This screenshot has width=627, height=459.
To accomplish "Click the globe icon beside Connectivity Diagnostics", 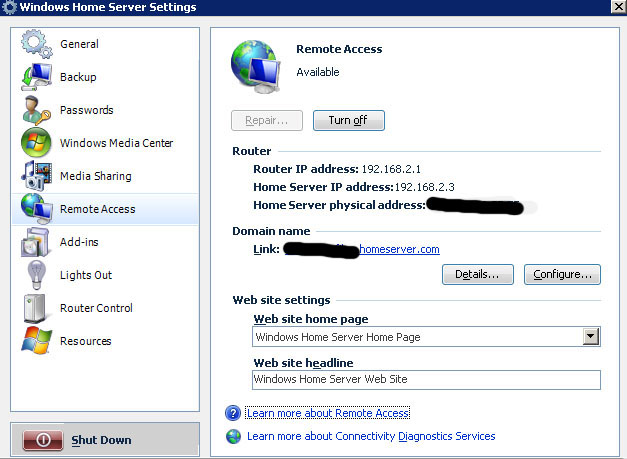I will 233,436.
